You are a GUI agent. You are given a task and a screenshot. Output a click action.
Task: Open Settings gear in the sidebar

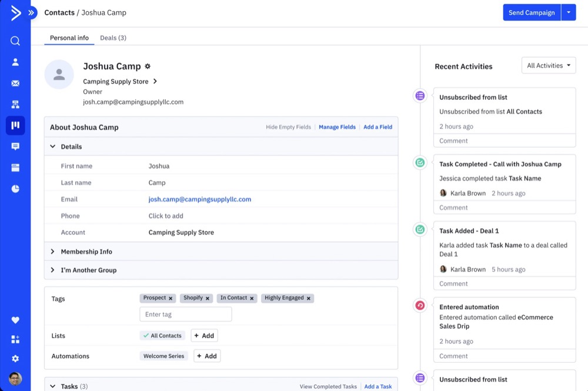(15, 358)
